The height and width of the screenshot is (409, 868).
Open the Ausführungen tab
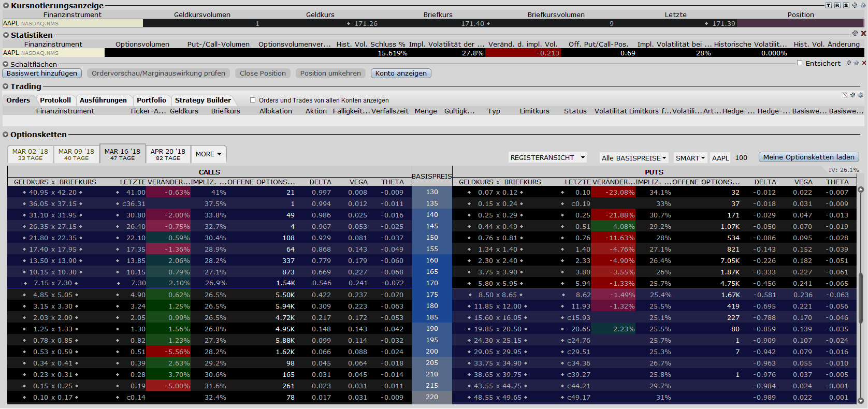[103, 100]
